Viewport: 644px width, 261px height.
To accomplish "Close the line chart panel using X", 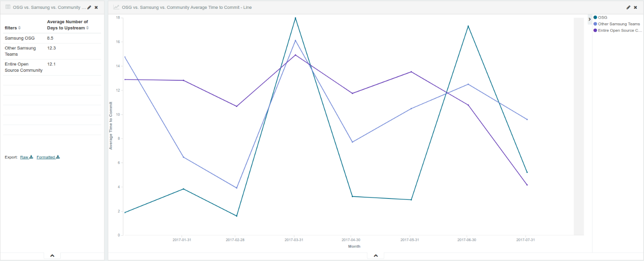I will coord(636,8).
